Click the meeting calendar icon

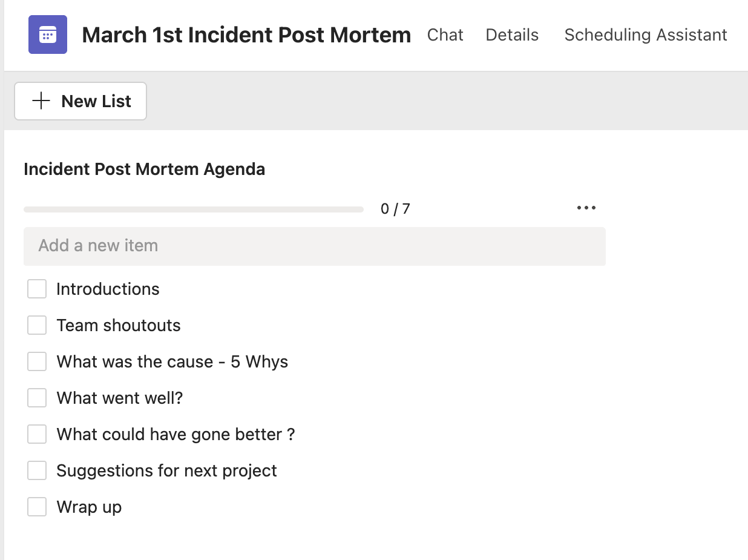[x=47, y=35]
